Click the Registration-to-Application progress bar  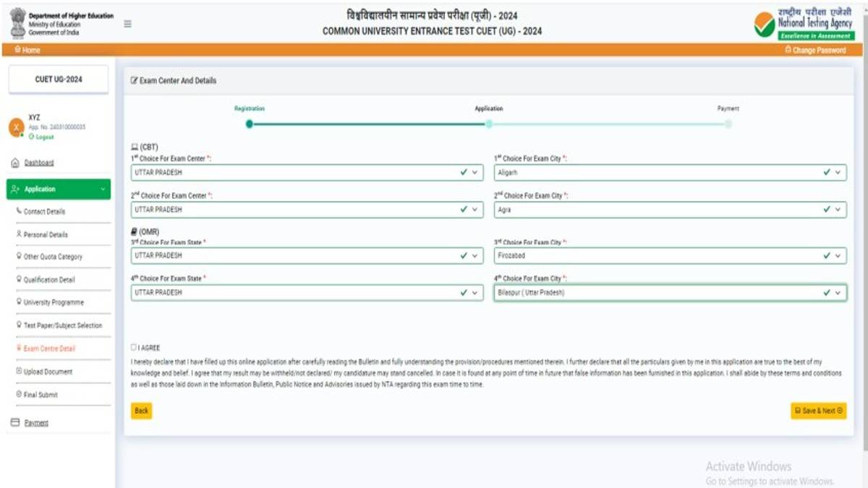click(369, 125)
